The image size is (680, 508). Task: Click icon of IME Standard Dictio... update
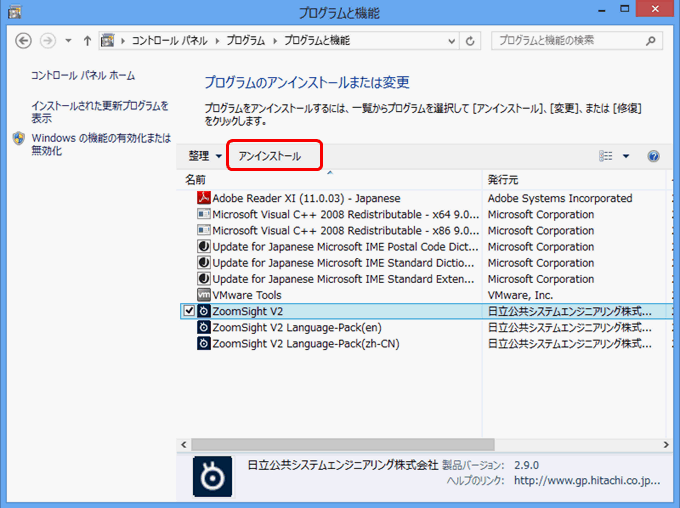point(203,262)
